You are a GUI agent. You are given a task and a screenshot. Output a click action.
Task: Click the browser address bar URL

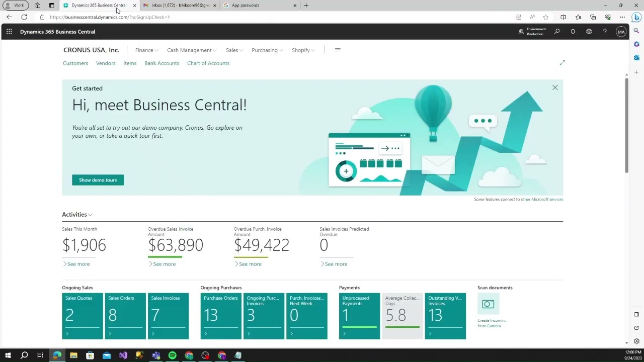pos(110,17)
